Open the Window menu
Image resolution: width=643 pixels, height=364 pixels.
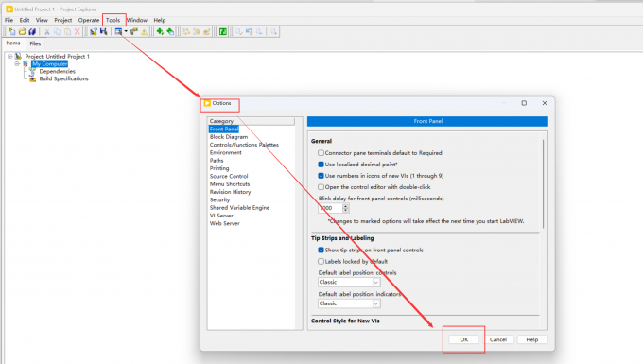pos(137,20)
